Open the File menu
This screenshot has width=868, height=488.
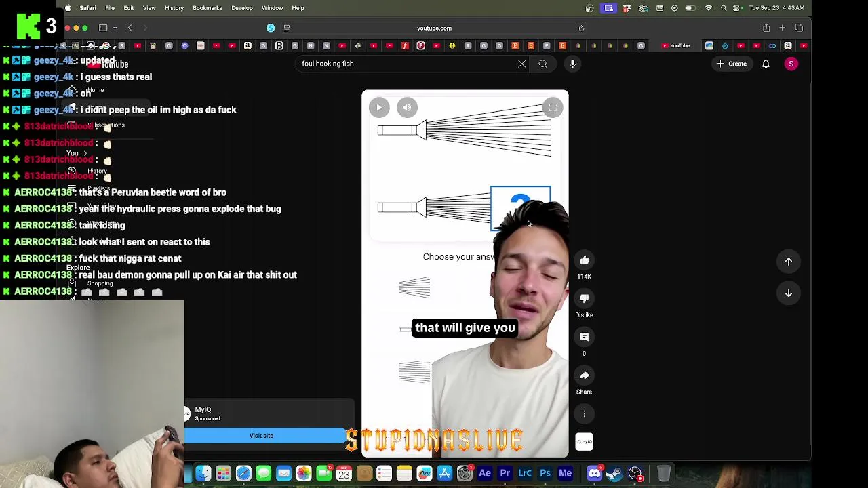tap(110, 8)
